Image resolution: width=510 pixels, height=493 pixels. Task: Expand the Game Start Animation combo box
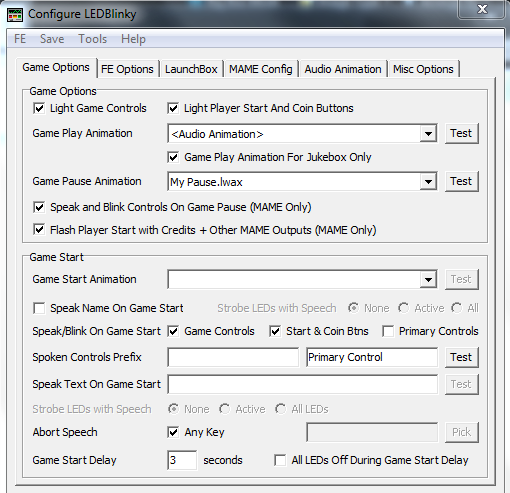tap(428, 279)
